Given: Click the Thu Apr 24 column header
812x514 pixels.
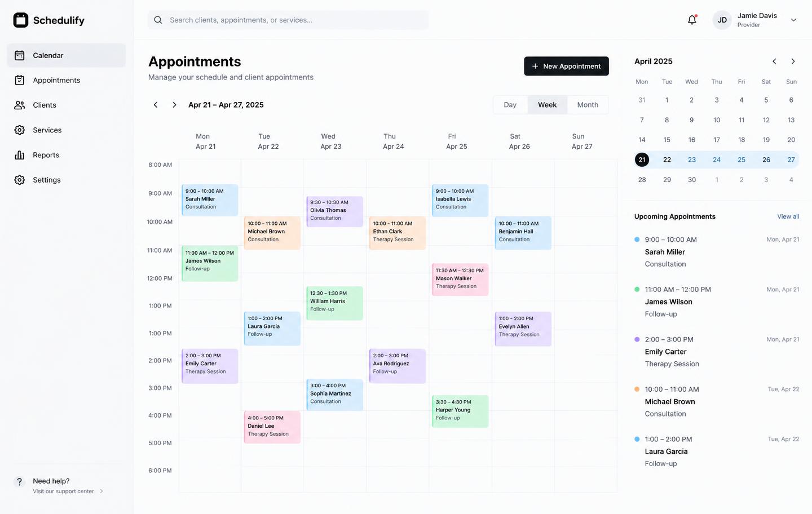Looking at the screenshot, I should click(x=394, y=141).
